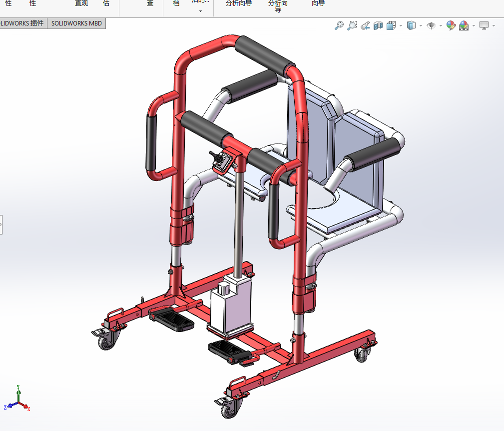Click the Zoom to Fit icon

339,25
